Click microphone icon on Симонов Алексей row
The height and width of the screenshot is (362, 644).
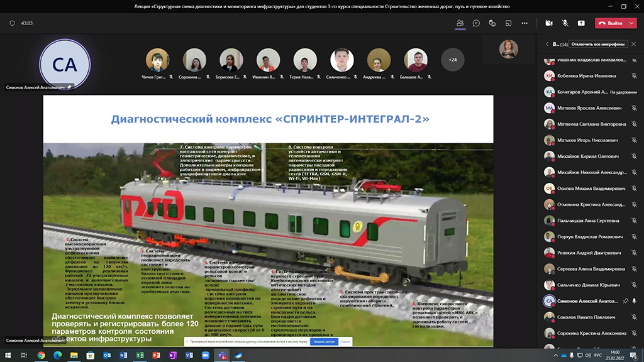point(635,301)
